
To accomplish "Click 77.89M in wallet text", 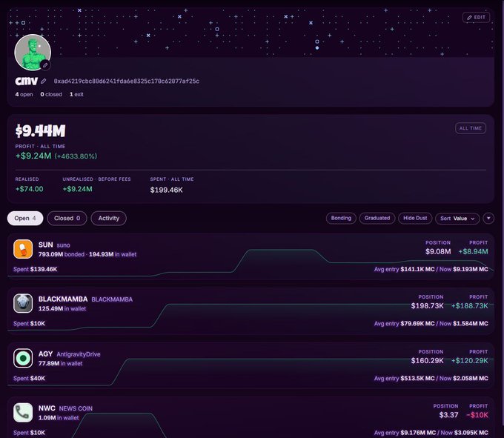I will 61,364.
